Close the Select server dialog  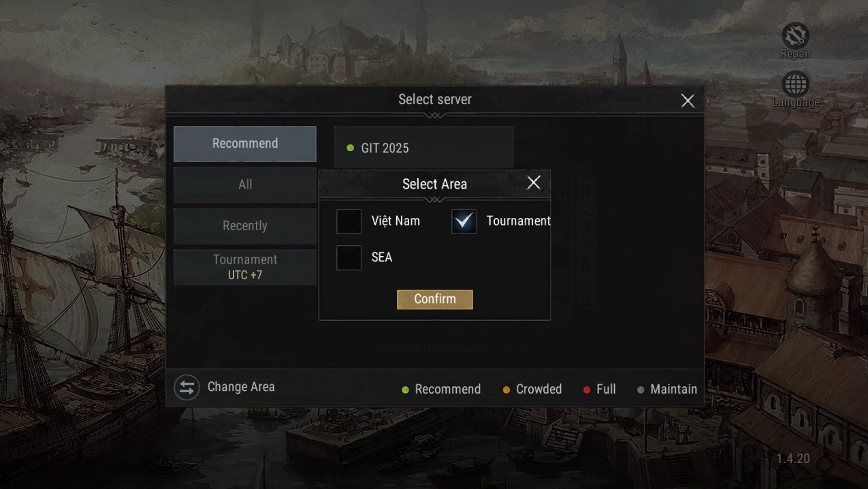coord(688,101)
